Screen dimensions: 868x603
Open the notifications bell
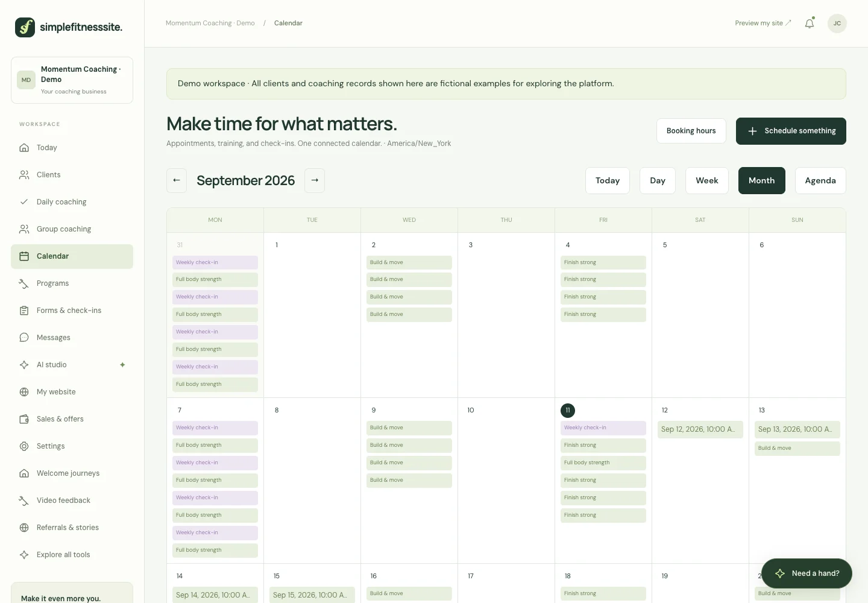coord(810,24)
